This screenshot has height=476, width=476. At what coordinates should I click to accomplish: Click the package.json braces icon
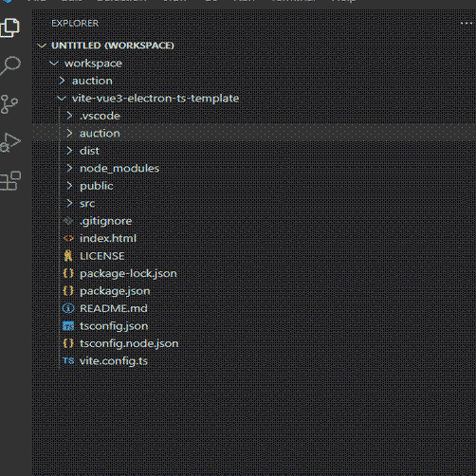tap(68, 290)
